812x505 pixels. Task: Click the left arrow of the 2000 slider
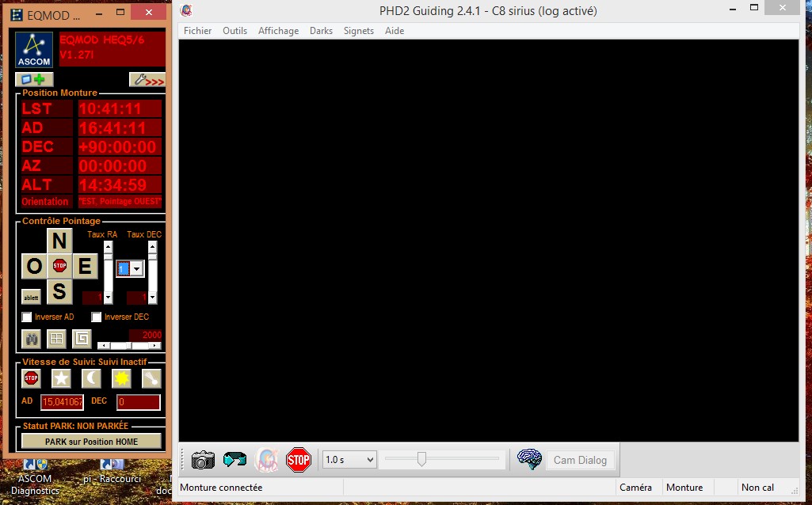pyautogui.click(x=102, y=346)
